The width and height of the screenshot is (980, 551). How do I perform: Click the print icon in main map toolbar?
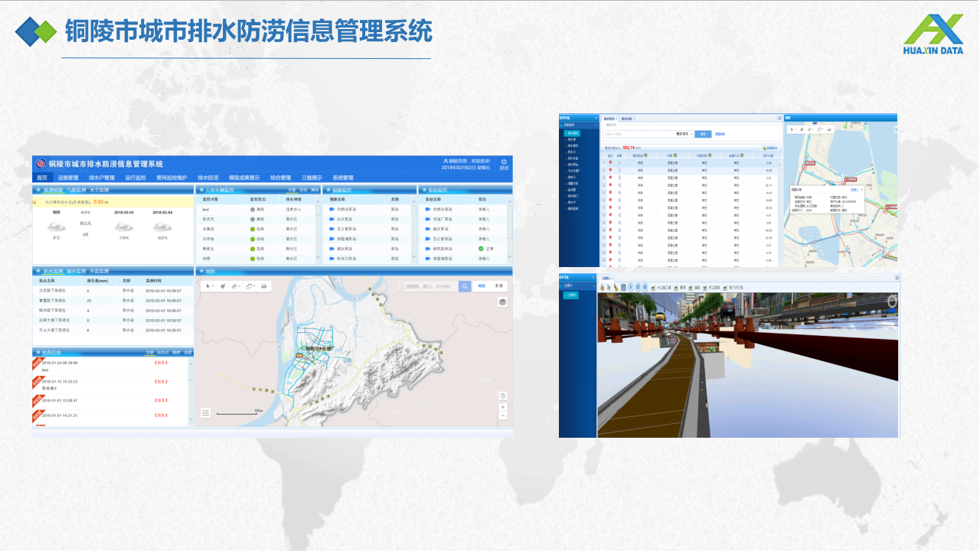264,286
